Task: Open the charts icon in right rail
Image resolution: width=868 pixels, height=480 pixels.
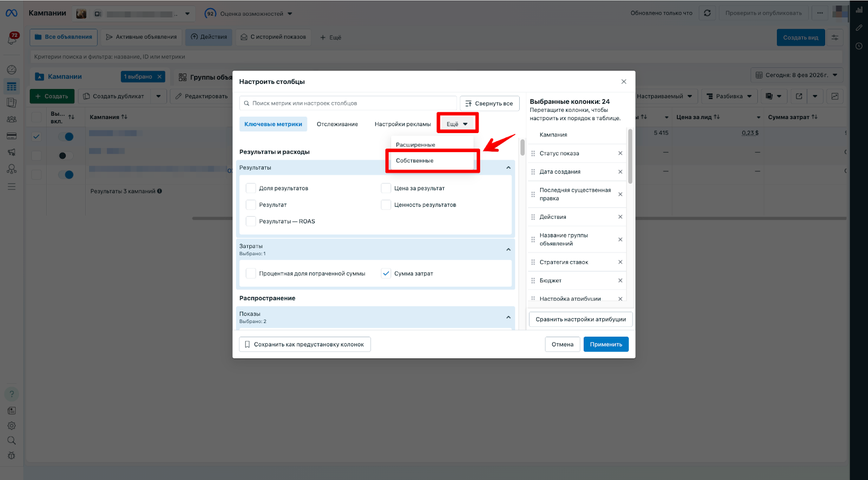Action: (x=859, y=10)
